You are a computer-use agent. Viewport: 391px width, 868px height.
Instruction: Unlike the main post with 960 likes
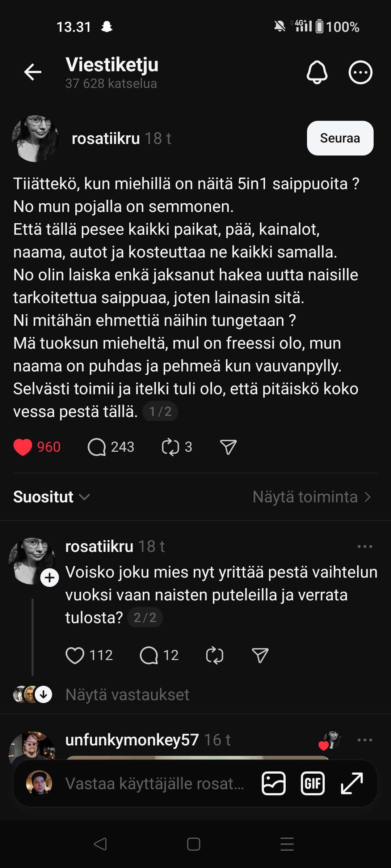tap(23, 447)
